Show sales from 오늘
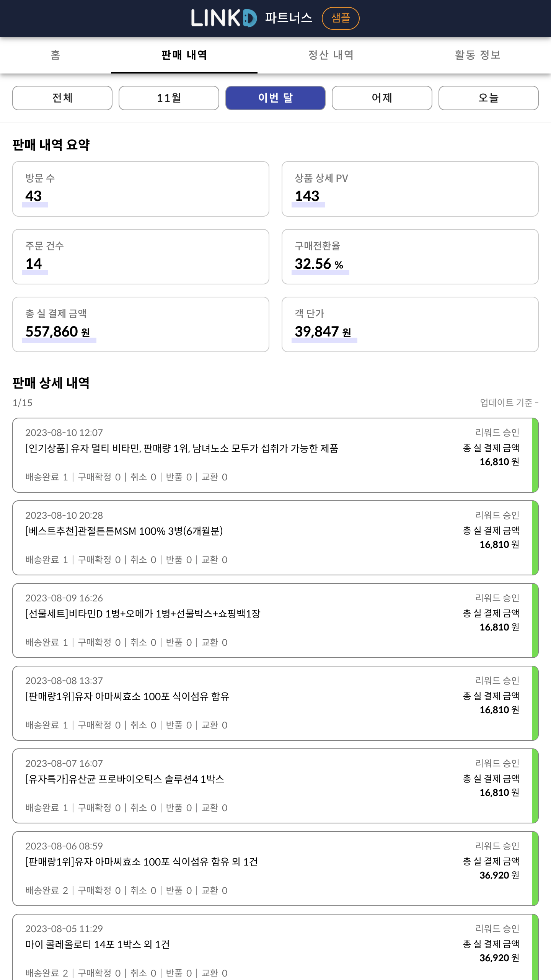Viewport: 551px width, 980px height. click(488, 98)
